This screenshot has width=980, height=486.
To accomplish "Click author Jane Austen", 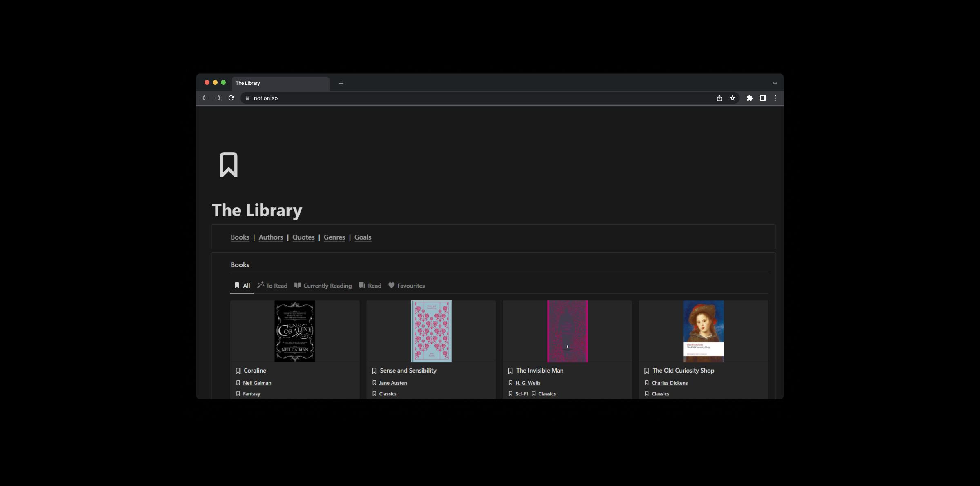I will [x=393, y=383].
